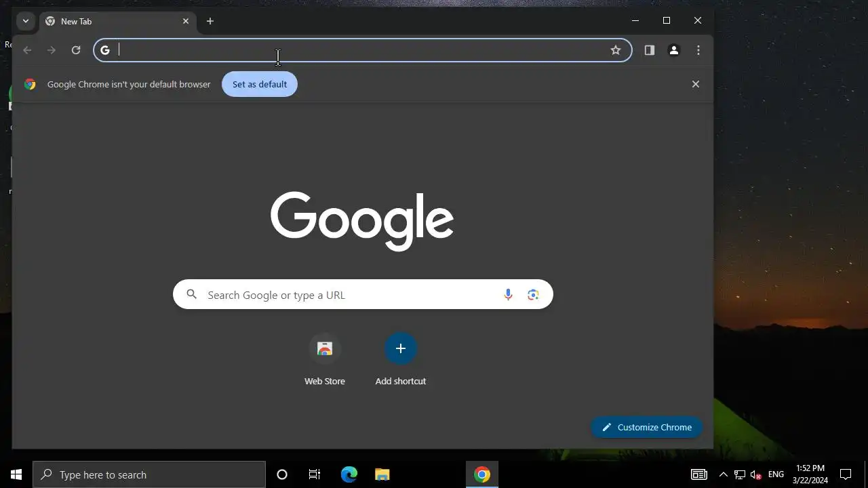Focus the Search Google or type a URL box
The height and width of the screenshot is (488, 868).
click(x=363, y=295)
